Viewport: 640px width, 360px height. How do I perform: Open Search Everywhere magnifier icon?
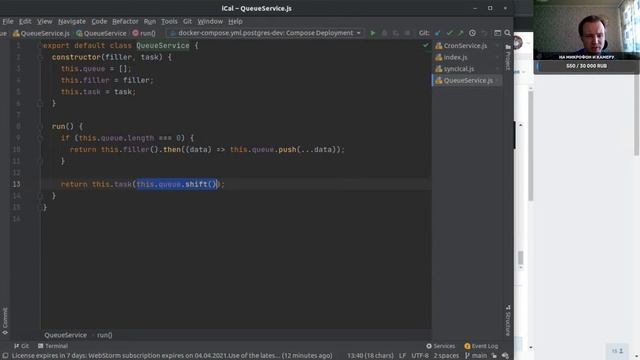(x=507, y=33)
